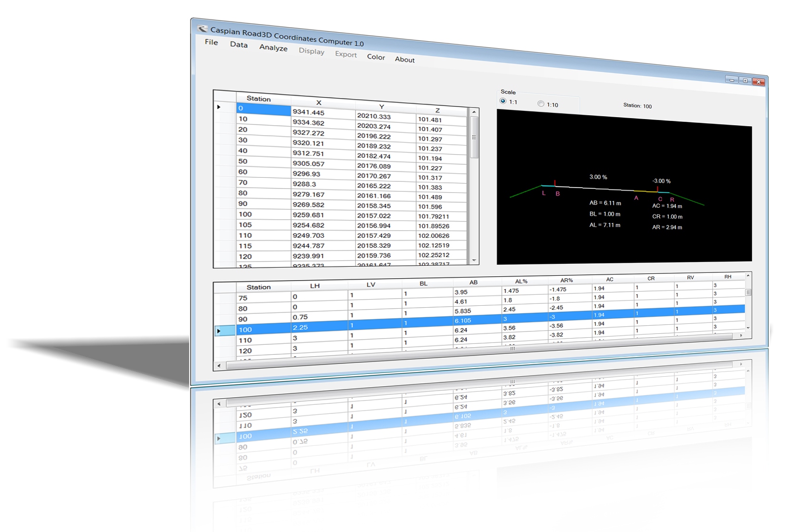Image resolution: width=788 pixels, height=532 pixels.
Task: Click the AR = 2.94 m label in viewer
Action: 667,227
